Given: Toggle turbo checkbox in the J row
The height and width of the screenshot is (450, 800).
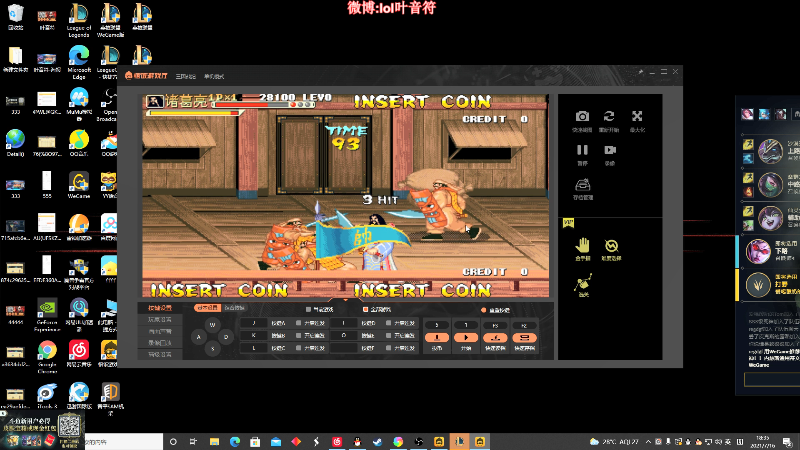Looking at the screenshot, I should 298,323.
